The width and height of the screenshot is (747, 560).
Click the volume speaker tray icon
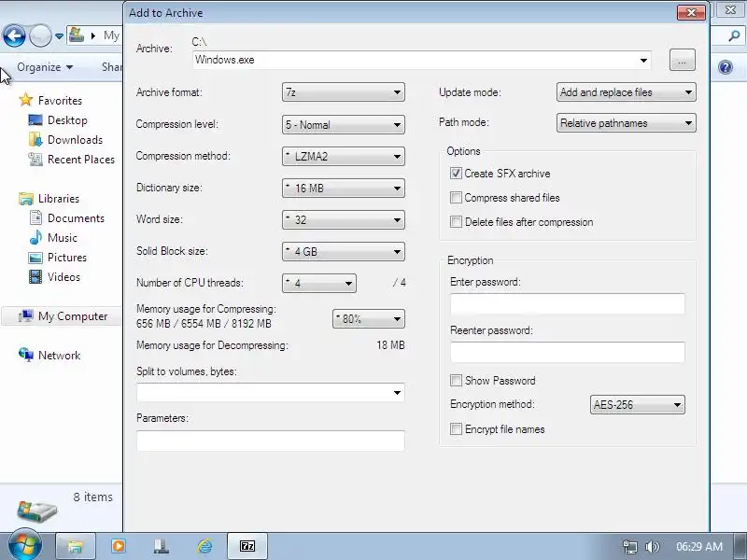(652, 547)
